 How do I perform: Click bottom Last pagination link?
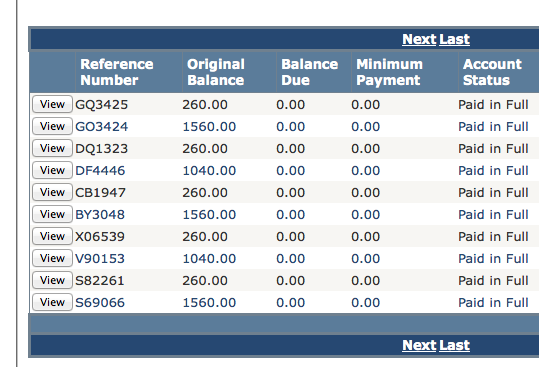(x=454, y=345)
